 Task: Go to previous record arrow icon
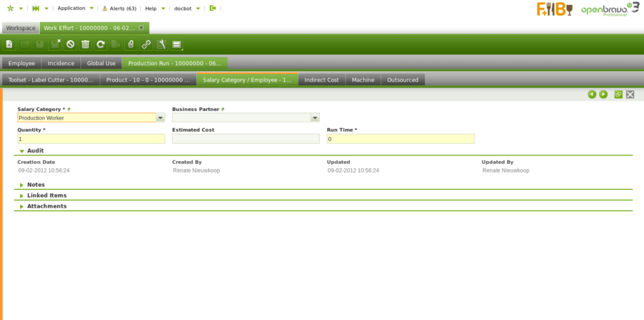[592, 94]
